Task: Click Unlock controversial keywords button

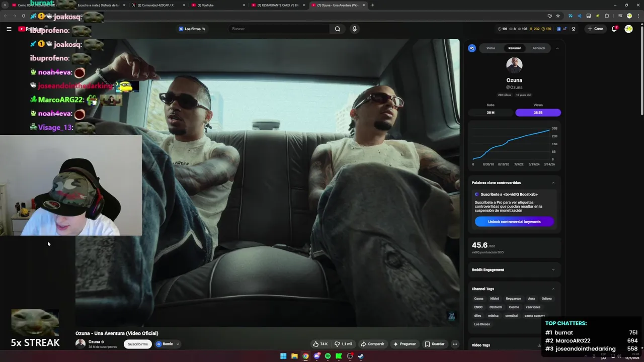Action: pyautogui.click(x=514, y=222)
